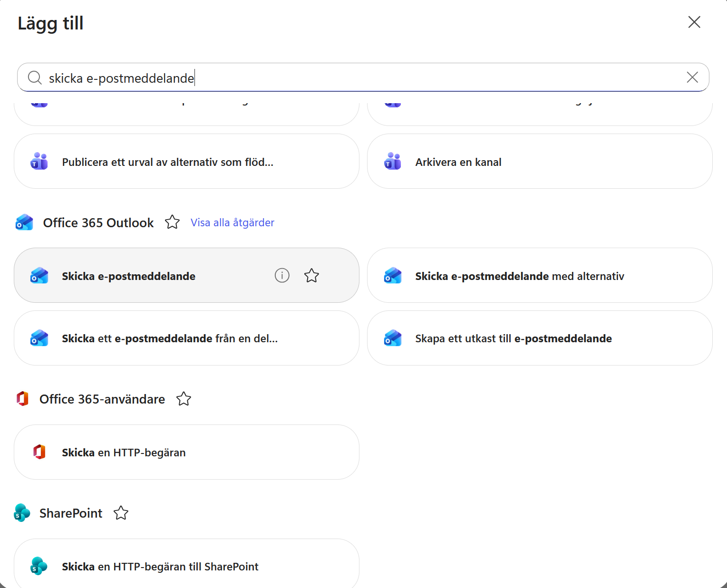
Task: Click Office 365 Outlook header icon
Action: point(24,222)
